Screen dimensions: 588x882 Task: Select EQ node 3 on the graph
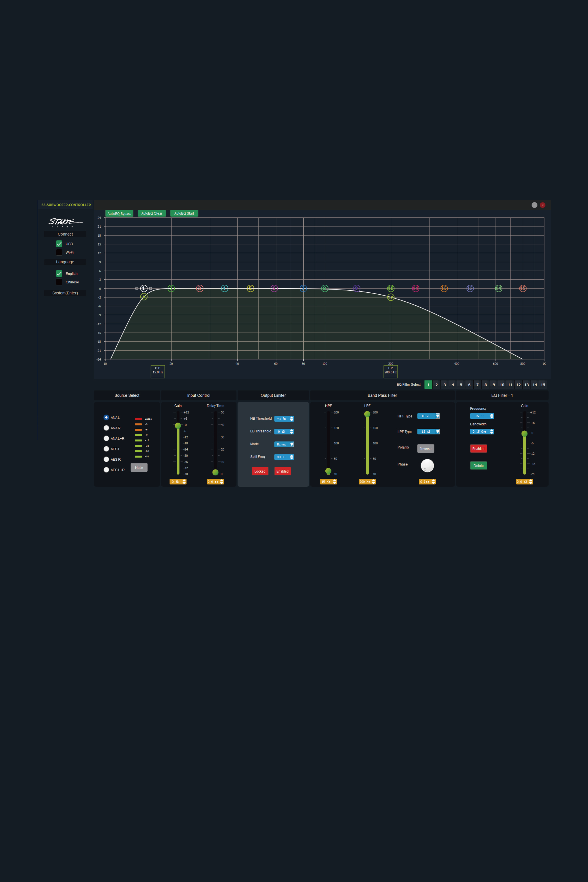[x=200, y=288]
